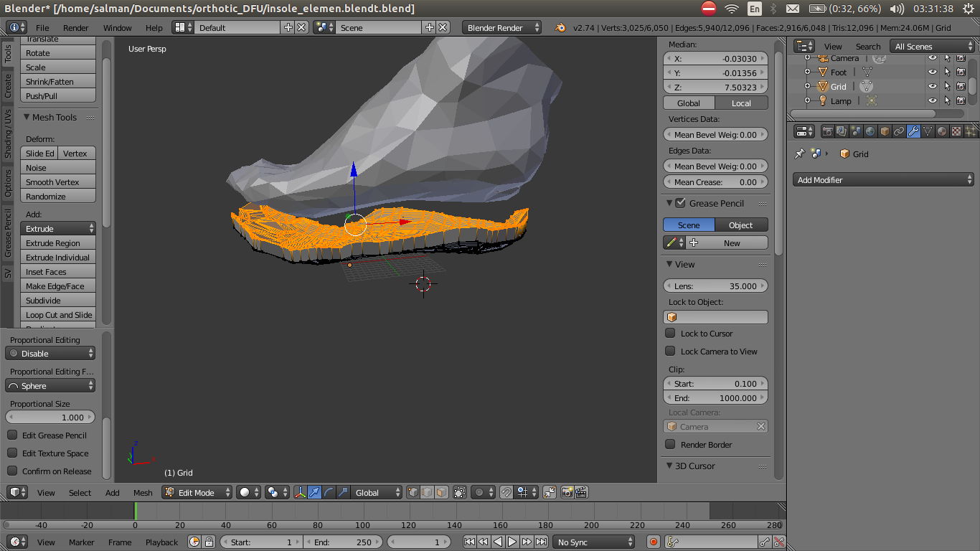
Task: Open the Mesh menu in the viewport header
Action: click(x=143, y=492)
